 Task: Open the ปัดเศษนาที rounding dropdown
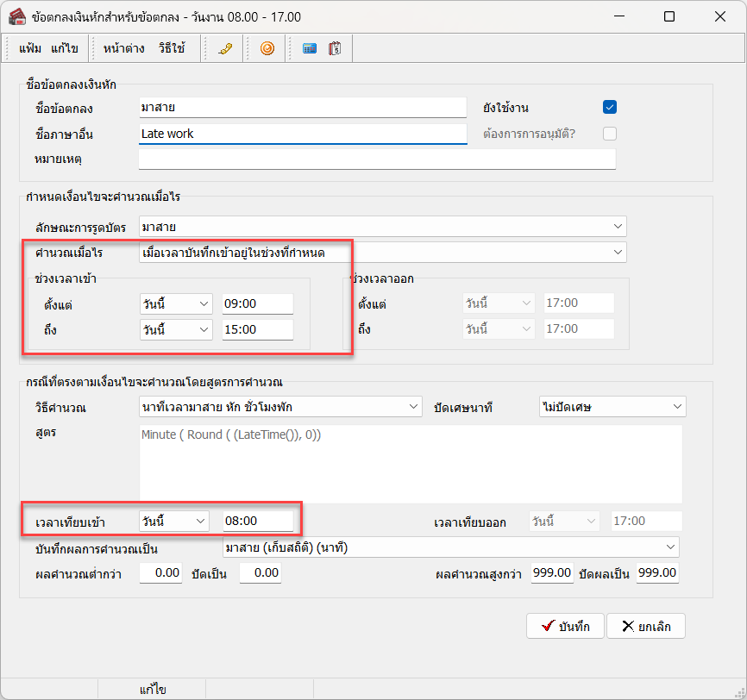pyautogui.click(x=676, y=406)
